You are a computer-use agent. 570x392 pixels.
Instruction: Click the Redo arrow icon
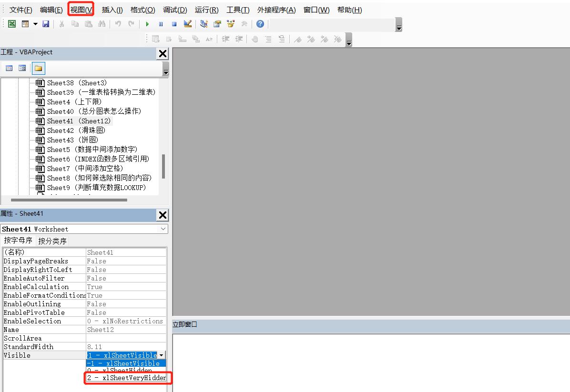(x=131, y=24)
